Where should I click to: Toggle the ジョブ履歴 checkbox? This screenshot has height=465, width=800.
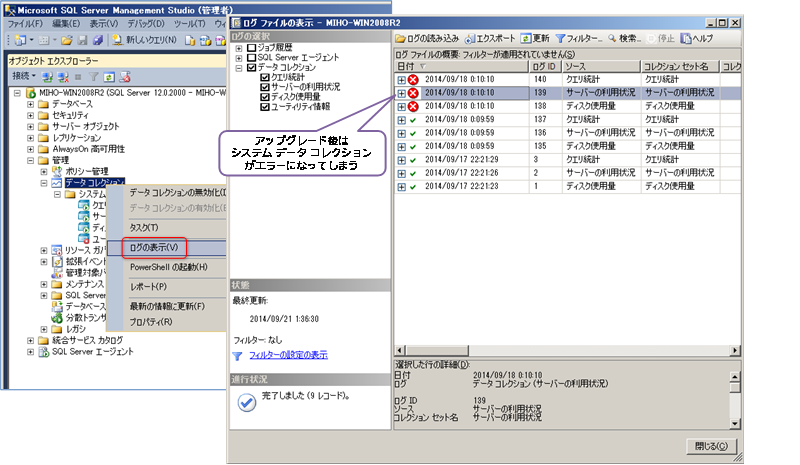[x=252, y=48]
